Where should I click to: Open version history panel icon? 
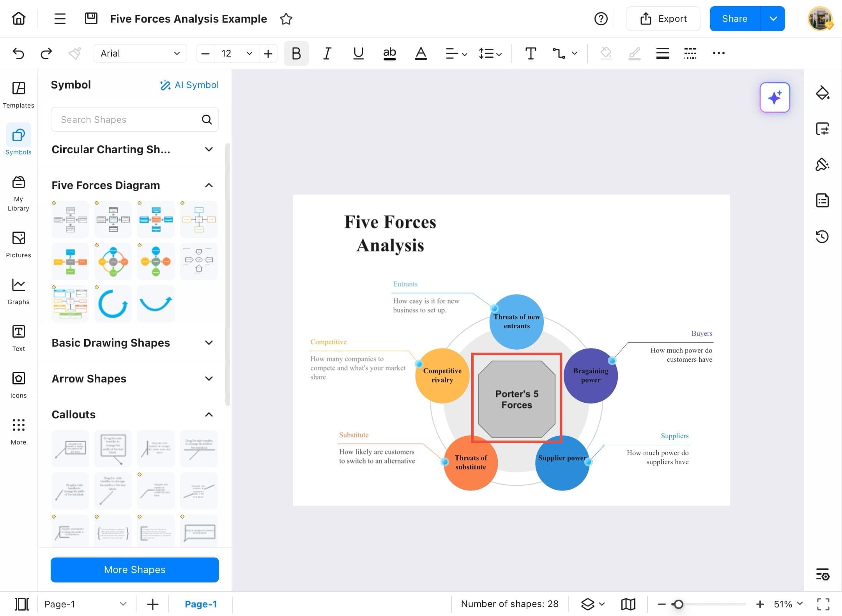[822, 237]
